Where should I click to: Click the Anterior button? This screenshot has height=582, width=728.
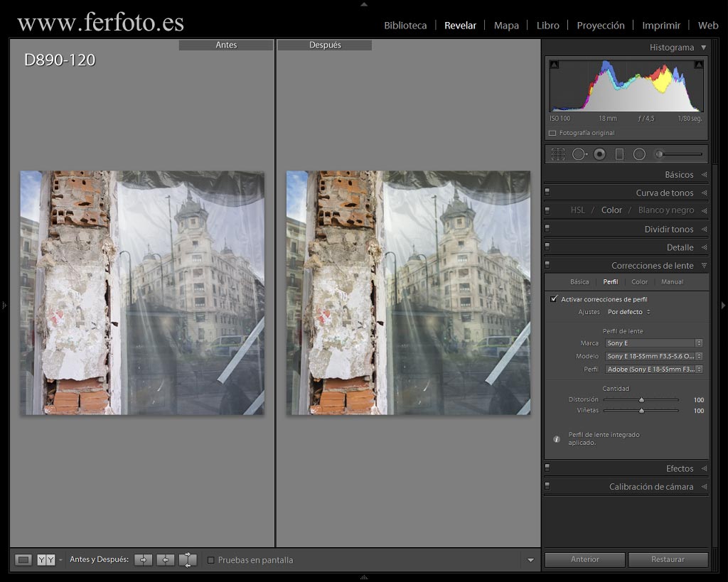click(x=585, y=559)
